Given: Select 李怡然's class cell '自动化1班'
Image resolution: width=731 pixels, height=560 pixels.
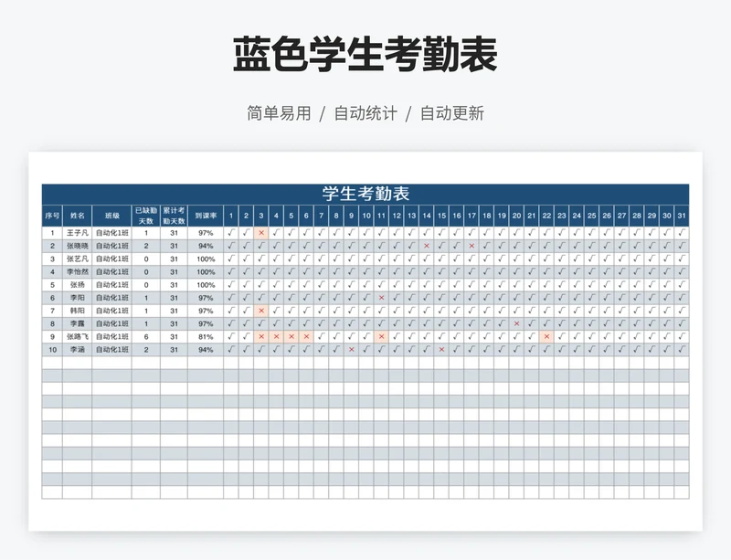Looking at the screenshot, I should pos(111,272).
